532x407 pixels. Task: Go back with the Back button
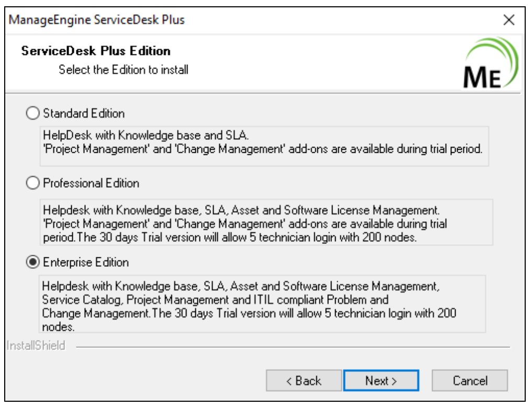[304, 381]
